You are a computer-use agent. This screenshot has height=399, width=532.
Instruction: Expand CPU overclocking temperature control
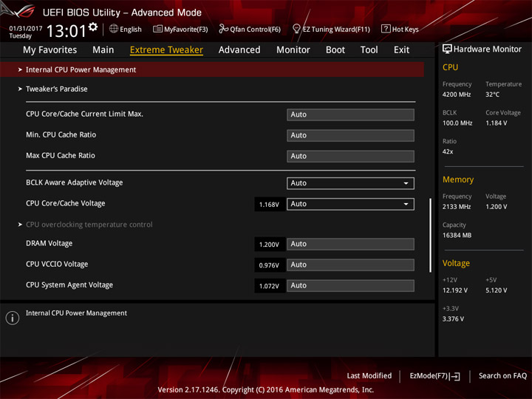tap(89, 225)
